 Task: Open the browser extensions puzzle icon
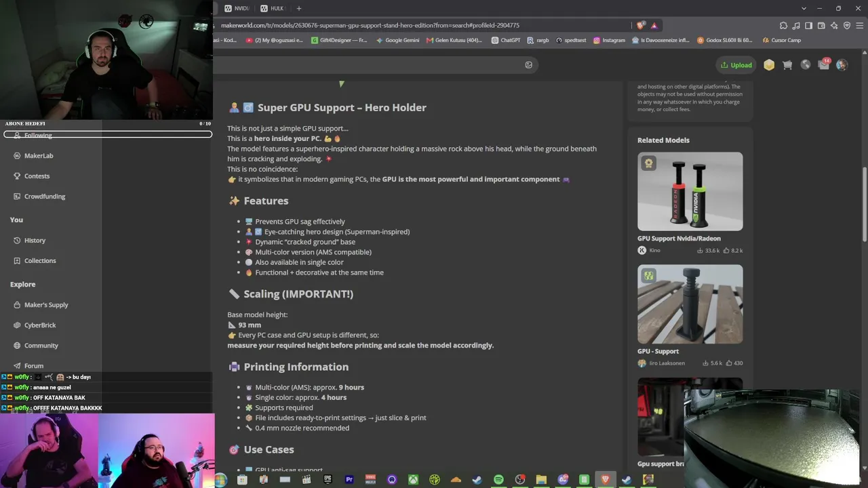[783, 25]
